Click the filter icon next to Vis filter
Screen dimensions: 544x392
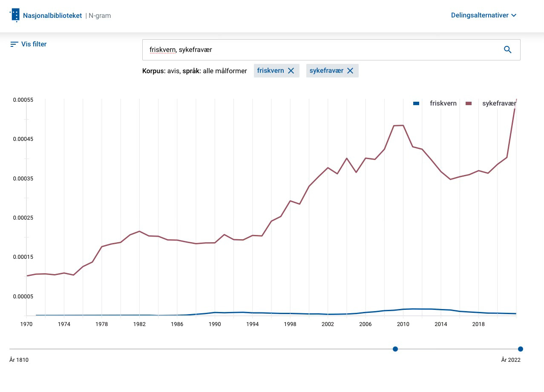pyautogui.click(x=14, y=44)
